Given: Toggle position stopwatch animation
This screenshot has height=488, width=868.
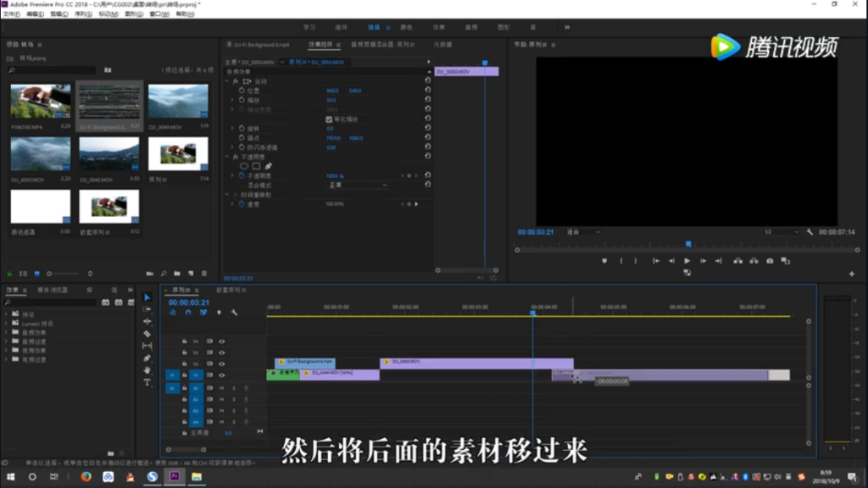Looking at the screenshot, I should point(242,90).
